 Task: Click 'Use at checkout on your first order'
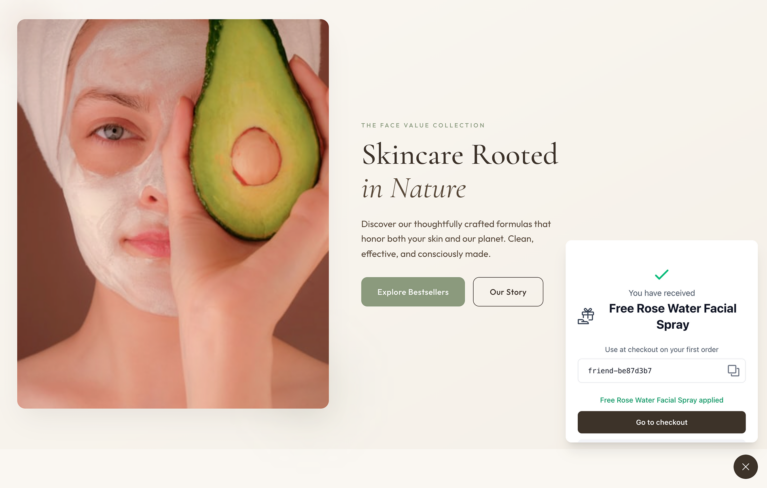[x=661, y=350]
